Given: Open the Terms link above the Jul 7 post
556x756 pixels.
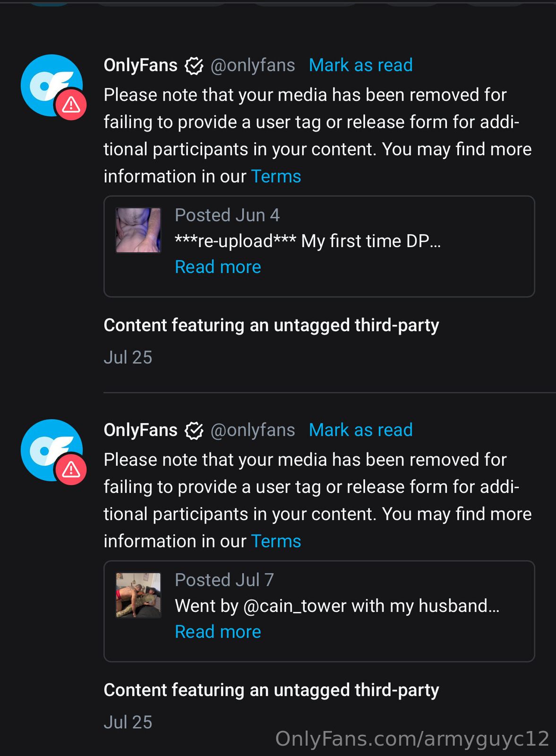Looking at the screenshot, I should tap(276, 541).
